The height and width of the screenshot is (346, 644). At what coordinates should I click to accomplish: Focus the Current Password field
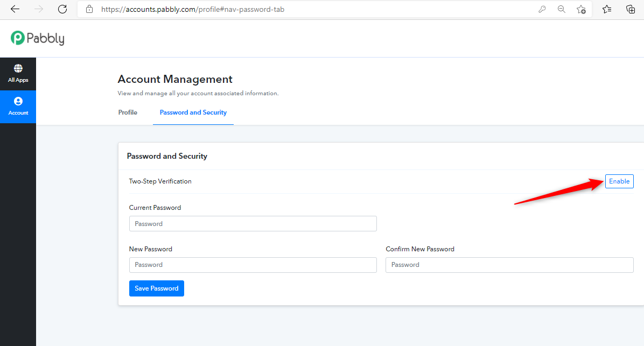[253, 224]
